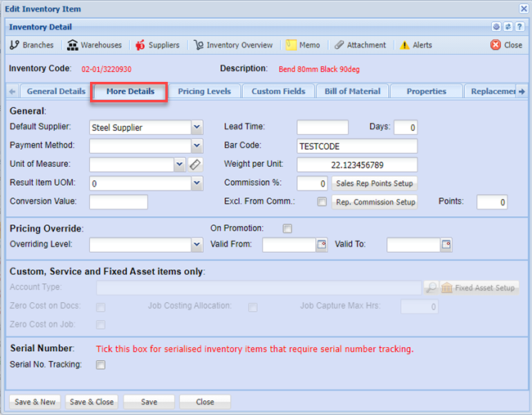Open the Payment Method dropdown
The width and height of the screenshot is (532, 415).
pyautogui.click(x=196, y=147)
